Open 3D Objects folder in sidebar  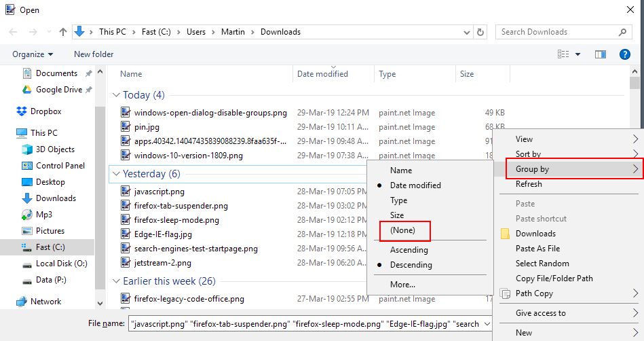(55, 149)
